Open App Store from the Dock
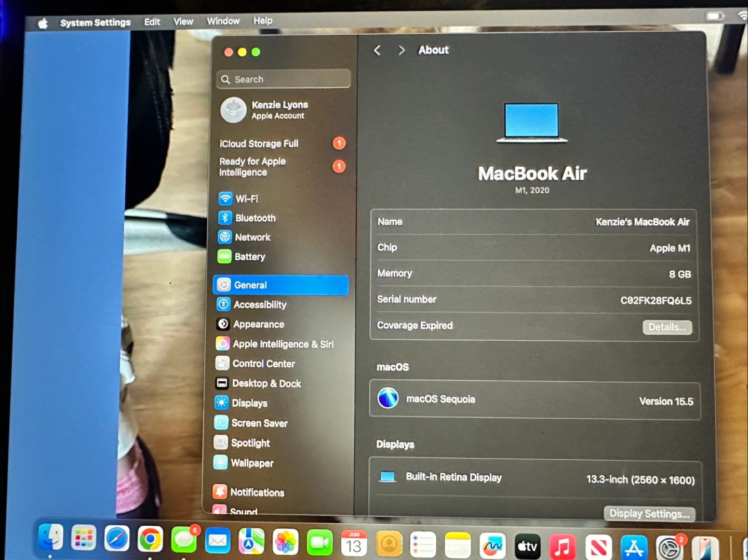 point(634,548)
